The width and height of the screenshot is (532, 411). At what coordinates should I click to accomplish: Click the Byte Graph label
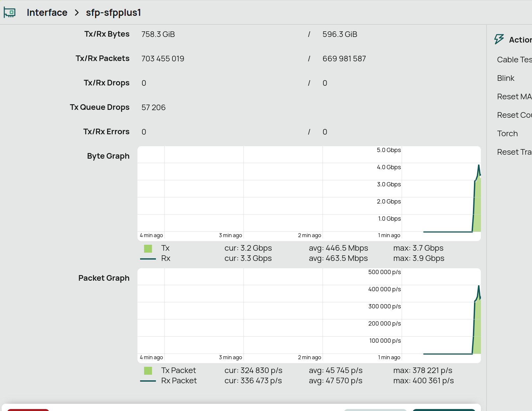pyautogui.click(x=108, y=156)
